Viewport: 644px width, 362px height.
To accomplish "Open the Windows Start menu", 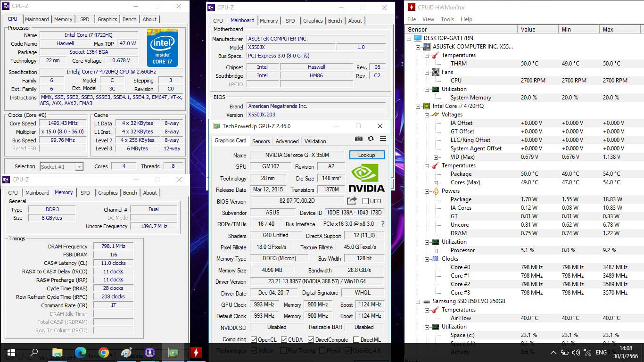I will (11, 353).
